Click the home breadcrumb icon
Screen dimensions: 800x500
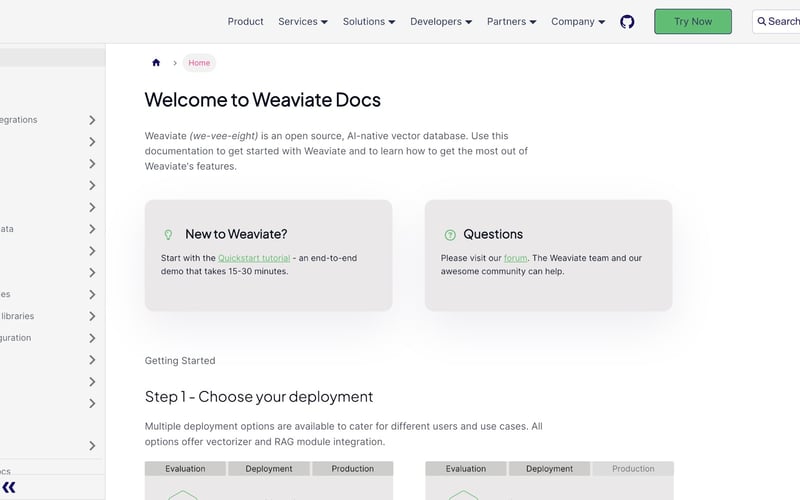(156, 63)
